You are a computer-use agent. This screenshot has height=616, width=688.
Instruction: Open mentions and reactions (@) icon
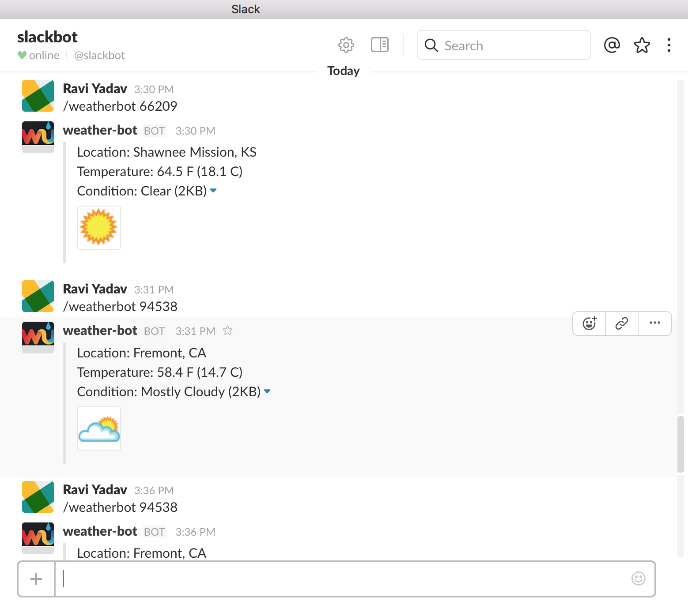click(x=612, y=45)
